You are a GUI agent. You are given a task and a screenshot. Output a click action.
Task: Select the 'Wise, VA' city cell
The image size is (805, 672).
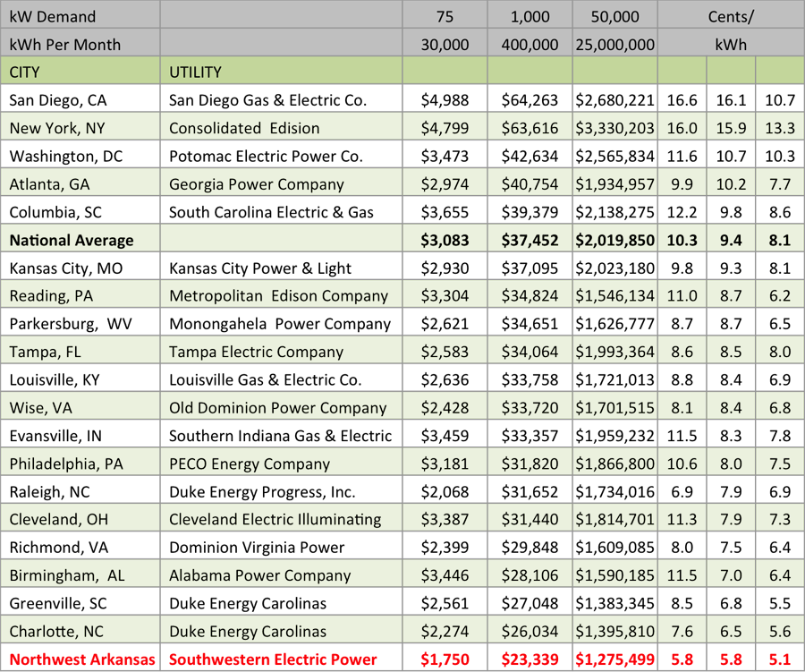coord(80,407)
